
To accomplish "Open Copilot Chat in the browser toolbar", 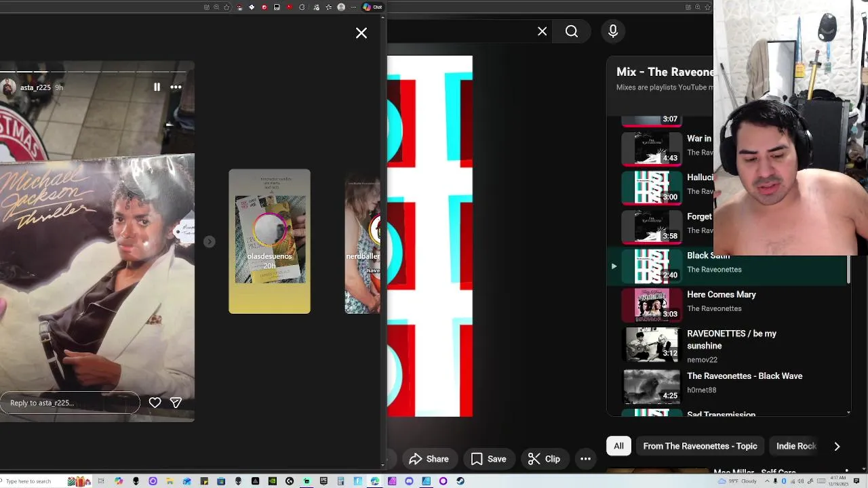I will (373, 7).
